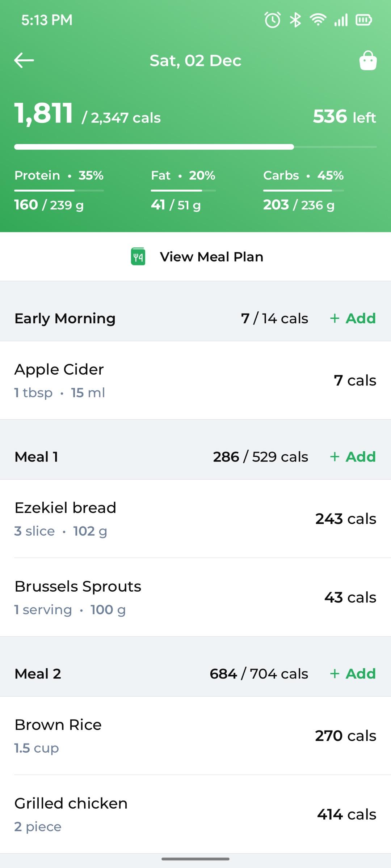This screenshot has width=391, height=868.
Task: Add food to Meal 2
Action: click(353, 674)
